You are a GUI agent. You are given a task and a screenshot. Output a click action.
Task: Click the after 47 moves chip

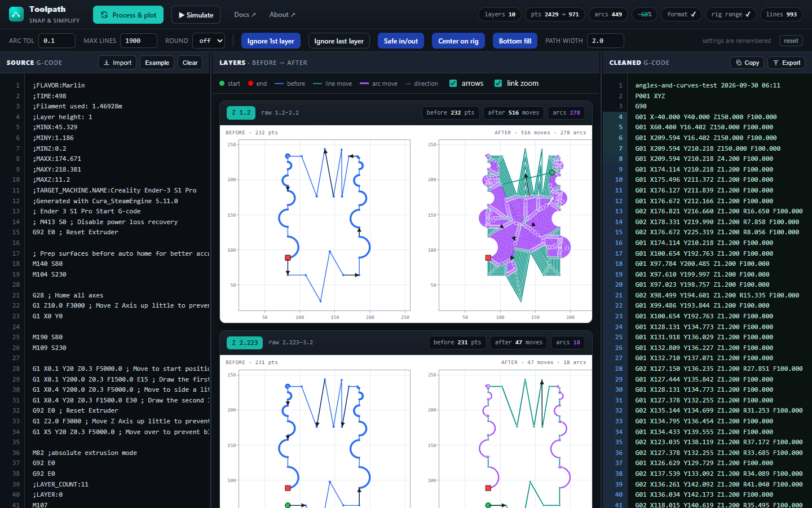pos(519,343)
